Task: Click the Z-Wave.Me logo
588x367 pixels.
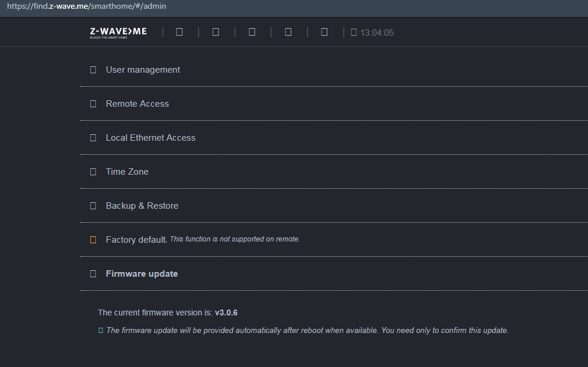Action: 118,32
